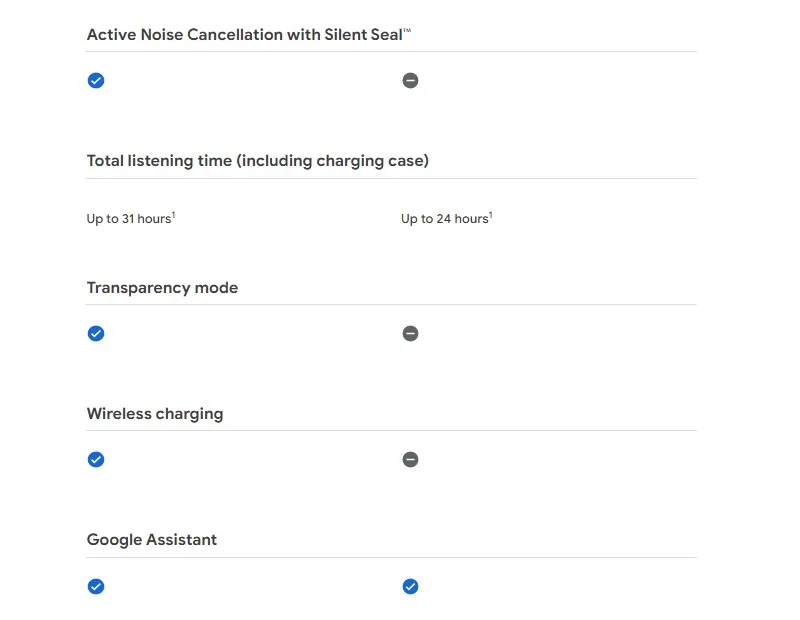Click the Wireless charging heading
Image resolution: width=800 pixels, height=620 pixels.
[x=154, y=414]
